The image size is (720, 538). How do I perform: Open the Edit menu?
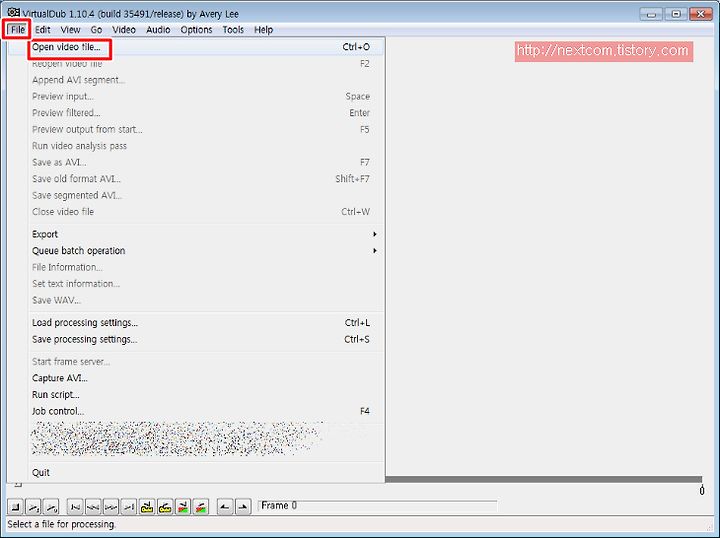(x=43, y=30)
